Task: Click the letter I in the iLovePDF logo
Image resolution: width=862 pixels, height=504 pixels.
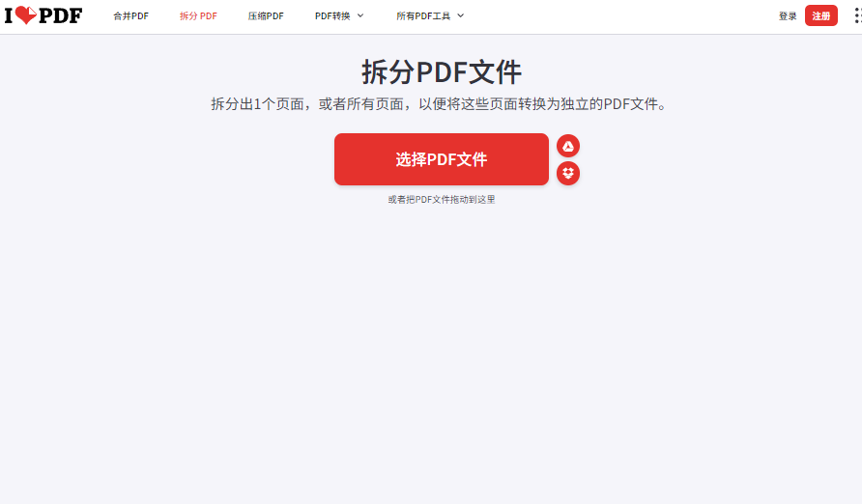Action: coord(9,15)
